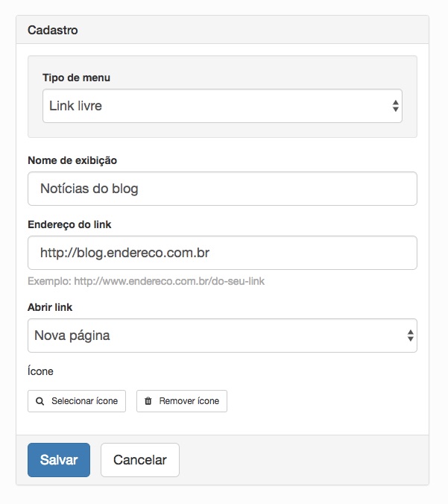The image size is (448, 504).
Task: Choose Selecionar ícone button
Action: pyautogui.click(x=77, y=401)
